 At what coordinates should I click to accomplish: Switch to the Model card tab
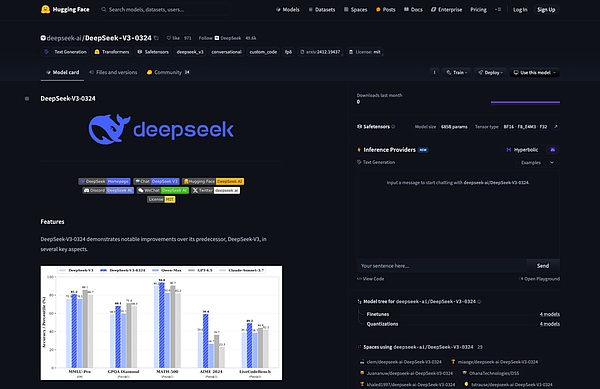(x=62, y=72)
